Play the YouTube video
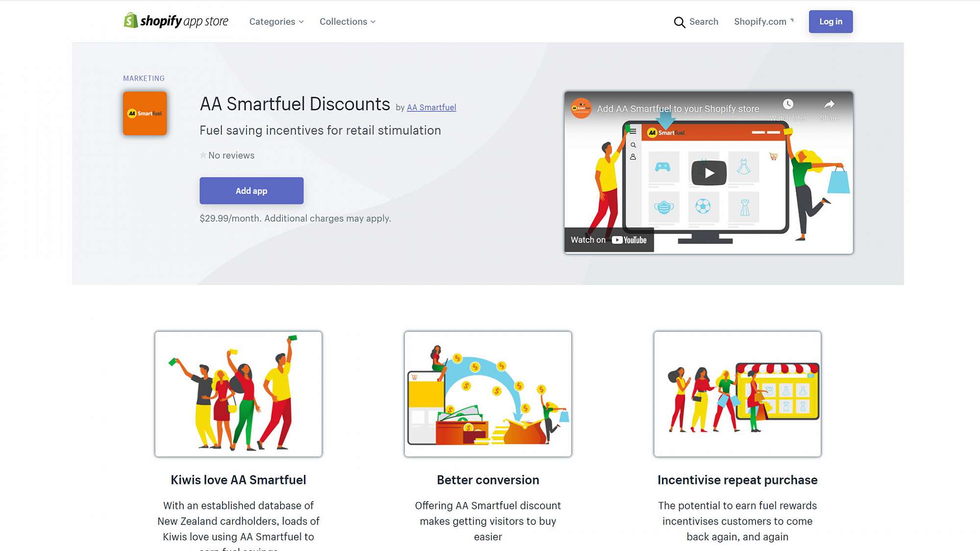The image size is (980, 551). (709, 173)
